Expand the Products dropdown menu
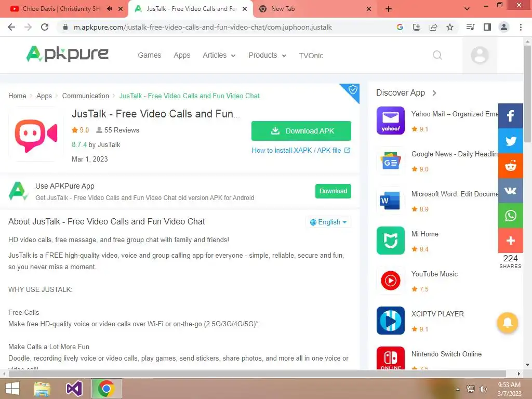532x399 pixels. (268, 55)
